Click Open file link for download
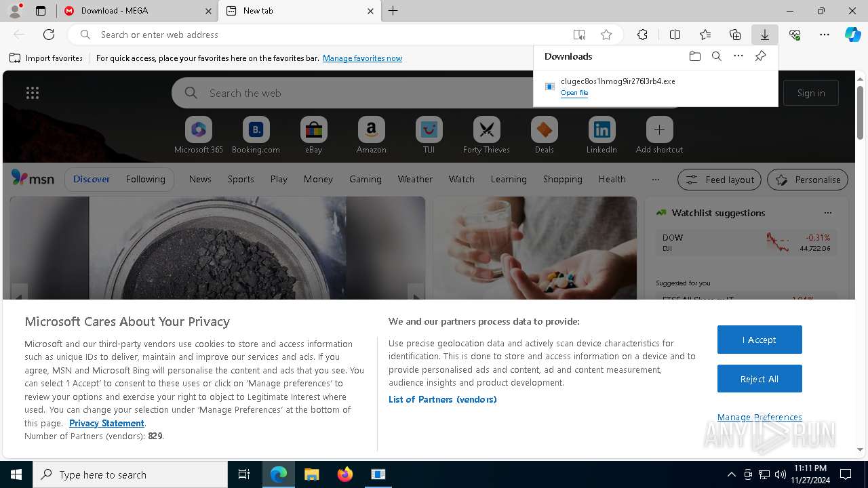 (574, 93)
